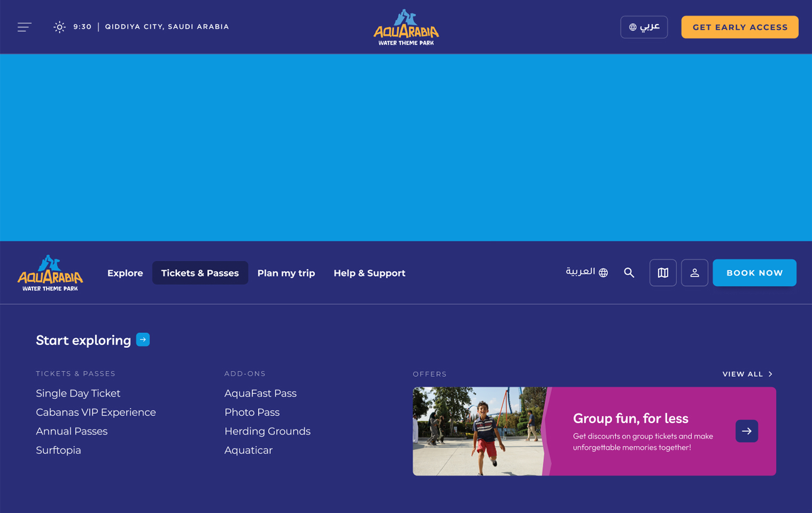The image size is (812, 513).
Task: Select the Tickets & Passes menu item
Action: coord(200,273)
